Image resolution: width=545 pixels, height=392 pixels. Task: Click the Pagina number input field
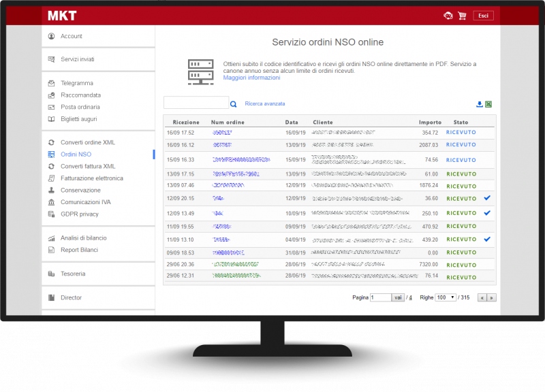tap(381, 297)
